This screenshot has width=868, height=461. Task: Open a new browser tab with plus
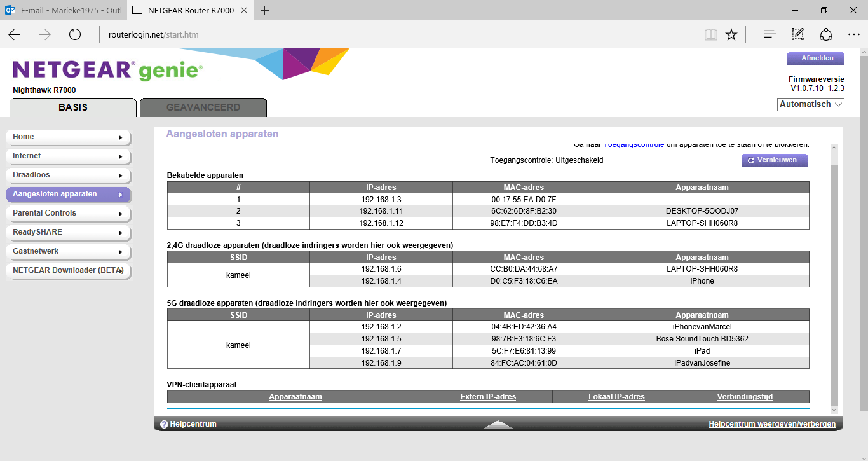[x=265, y=10]
